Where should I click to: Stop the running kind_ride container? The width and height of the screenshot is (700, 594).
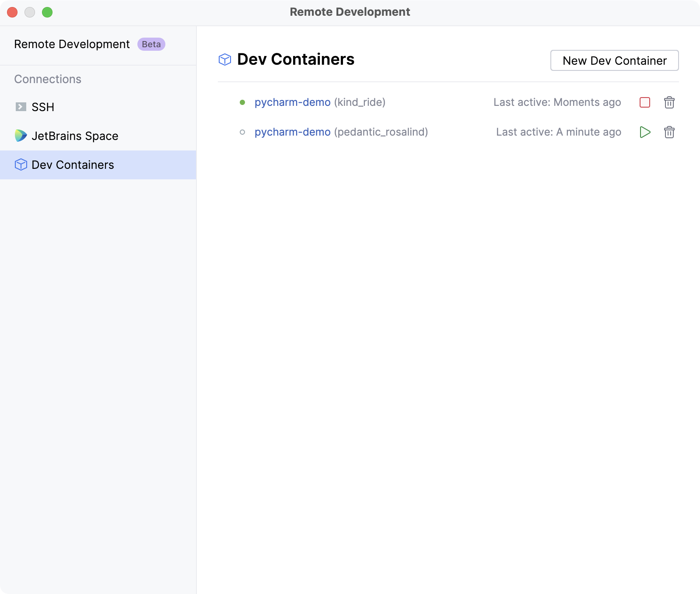pos(645,102)
